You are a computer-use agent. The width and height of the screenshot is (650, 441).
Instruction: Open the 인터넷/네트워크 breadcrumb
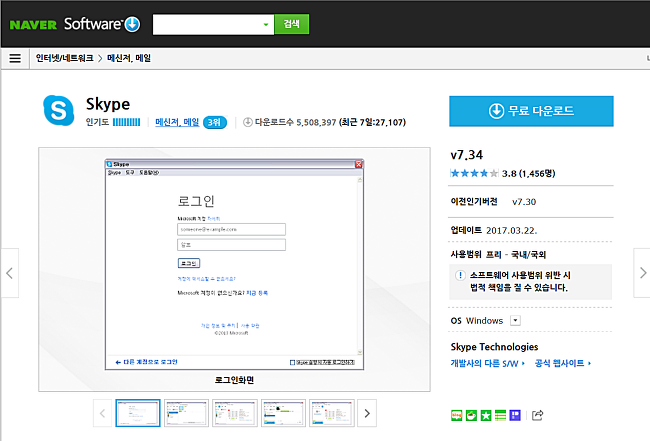(x=64, y=58)
